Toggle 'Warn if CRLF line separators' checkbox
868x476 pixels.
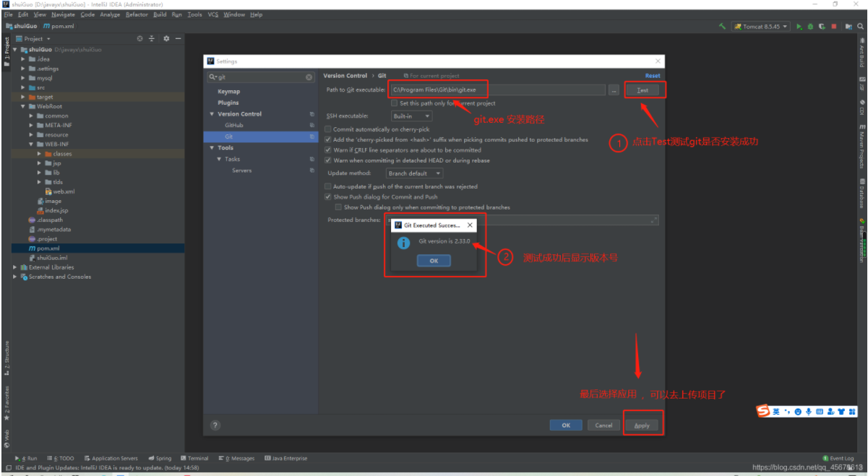[328, 150]
